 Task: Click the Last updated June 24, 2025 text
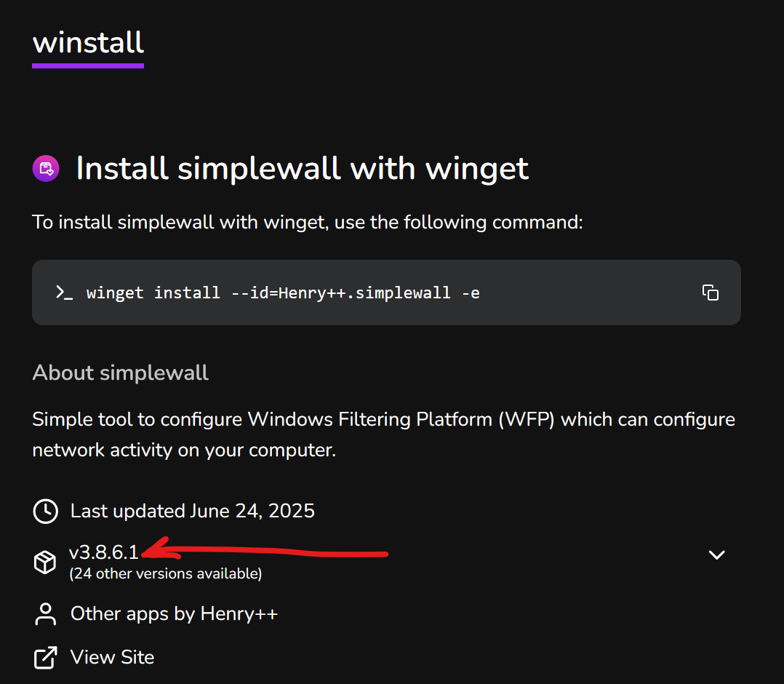click(x=193, y=511)
